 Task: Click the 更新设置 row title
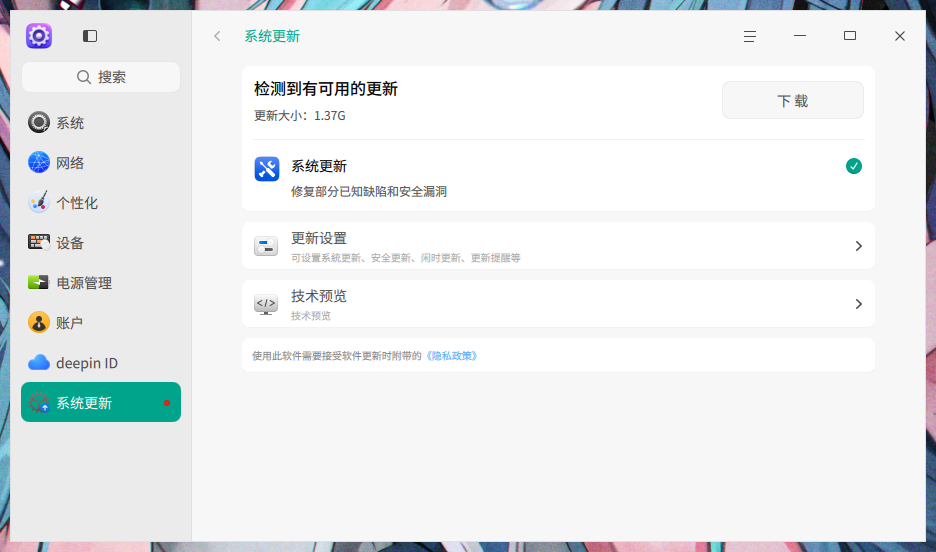pyautogui.click(x=319, y=238)
